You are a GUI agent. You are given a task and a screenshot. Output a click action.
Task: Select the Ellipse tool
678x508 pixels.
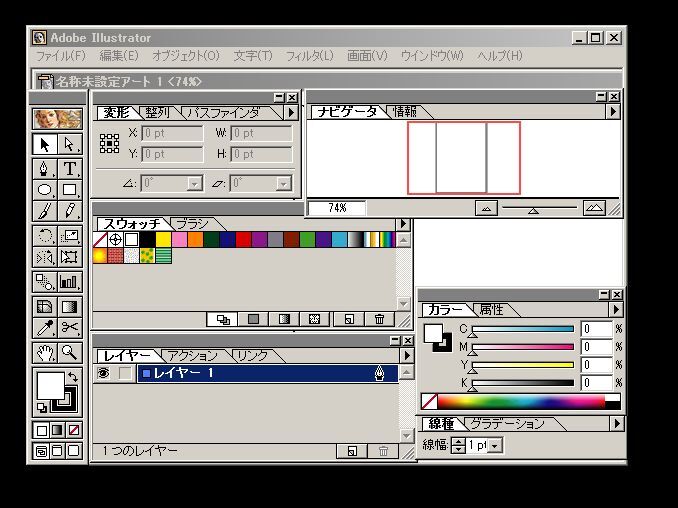tap(45, 189)
